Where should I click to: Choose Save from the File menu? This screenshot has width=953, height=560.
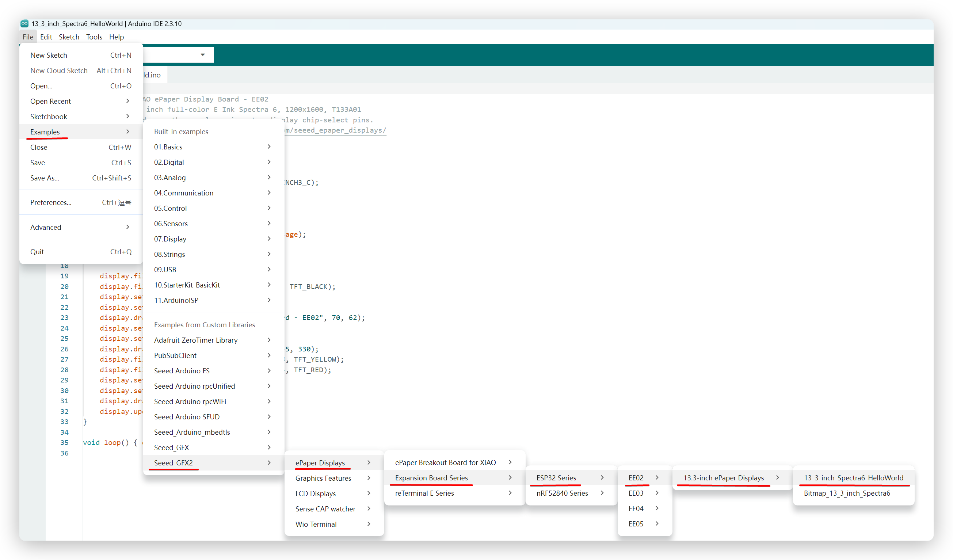[81, 163]
